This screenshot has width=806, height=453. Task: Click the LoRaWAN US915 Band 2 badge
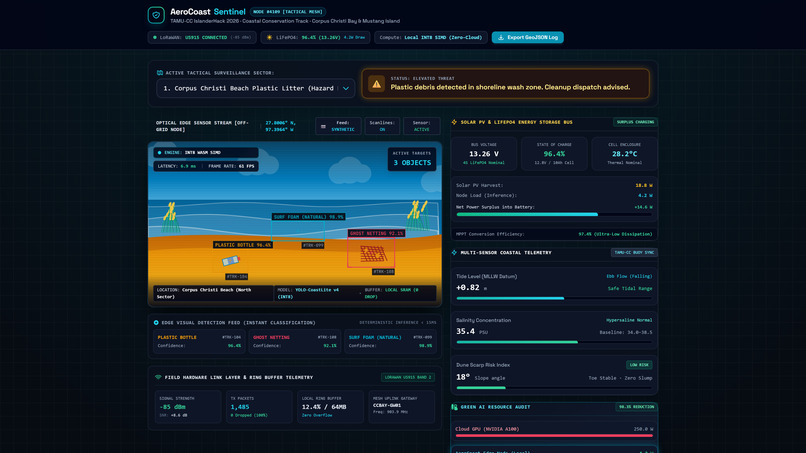[x=408, y=377]
